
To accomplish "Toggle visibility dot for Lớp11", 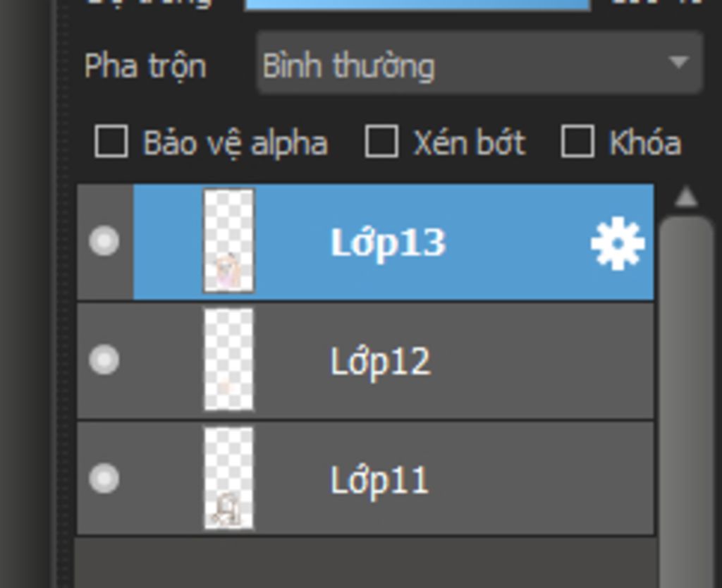I will click(104, 479).
